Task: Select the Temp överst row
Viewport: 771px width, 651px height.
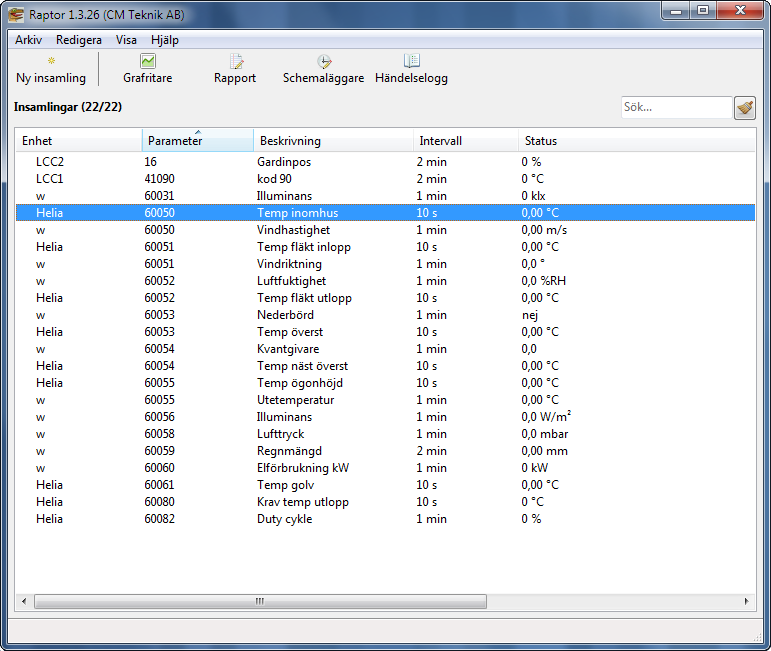Action: tap(386, 332)
